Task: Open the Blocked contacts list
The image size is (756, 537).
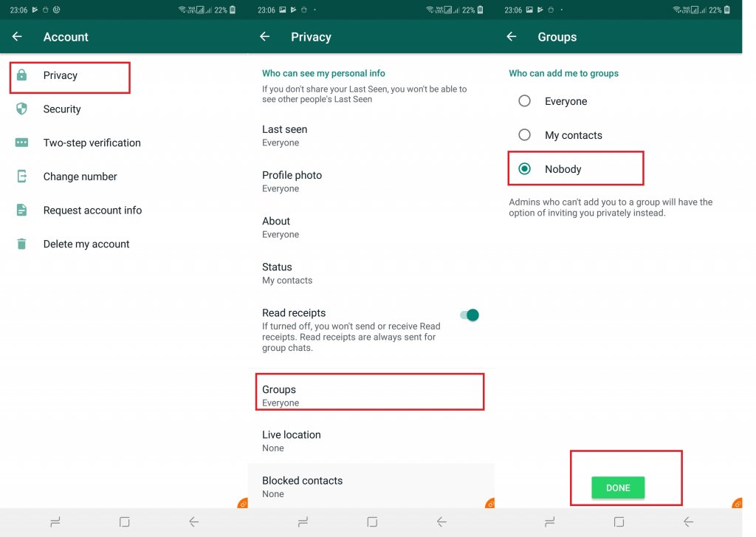Action: pyautogui.click(x=302, y=486)
